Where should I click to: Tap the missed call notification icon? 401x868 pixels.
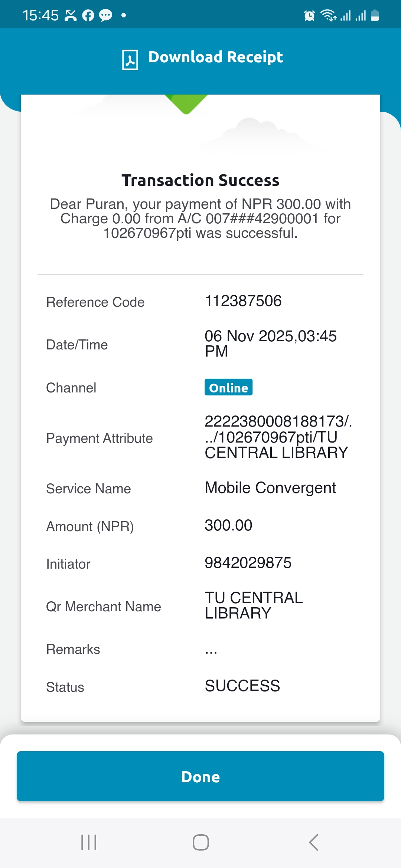point(71,16)
